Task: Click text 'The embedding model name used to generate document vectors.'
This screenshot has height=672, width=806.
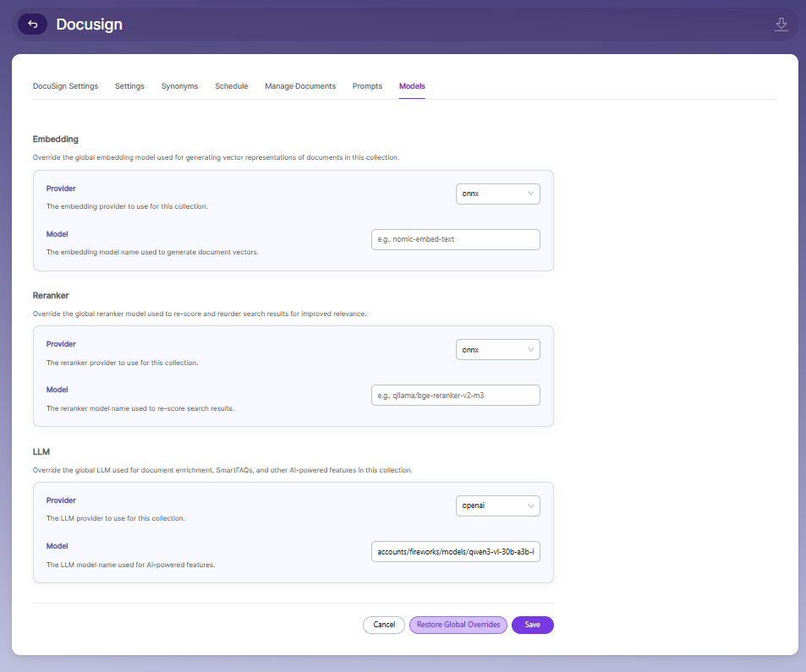Action: [153, 252]
